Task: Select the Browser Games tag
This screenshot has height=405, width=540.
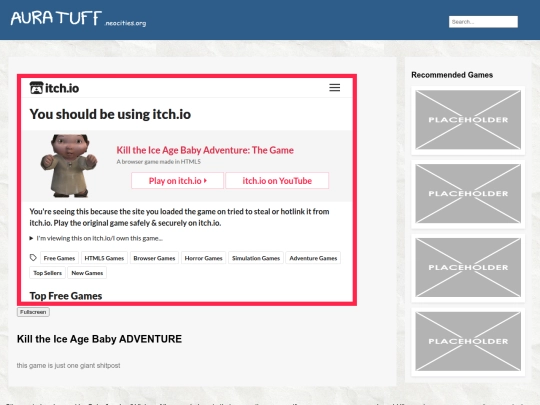Action: point(154,258)
